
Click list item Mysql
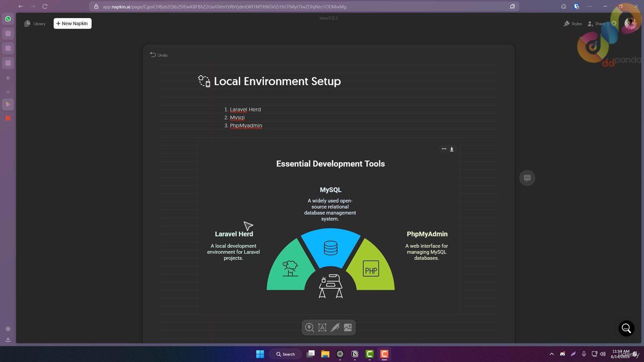pos(237,117)
